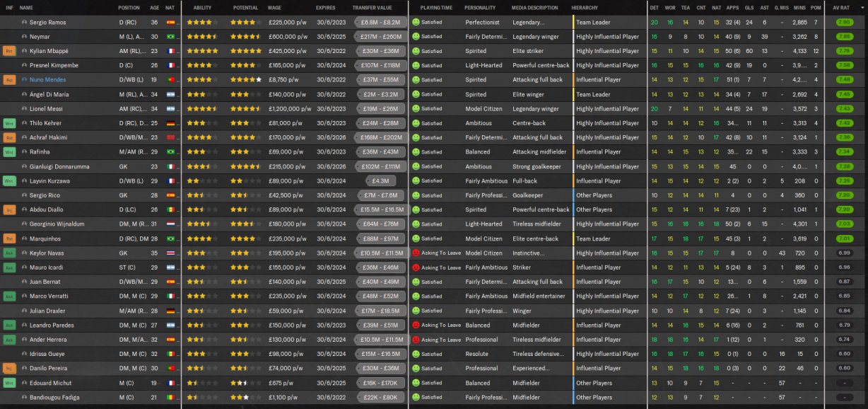Click Sergio Ramos £6.8M - £8.2M value pill
Screen dimensions: 868x409
tap(380, 23)
